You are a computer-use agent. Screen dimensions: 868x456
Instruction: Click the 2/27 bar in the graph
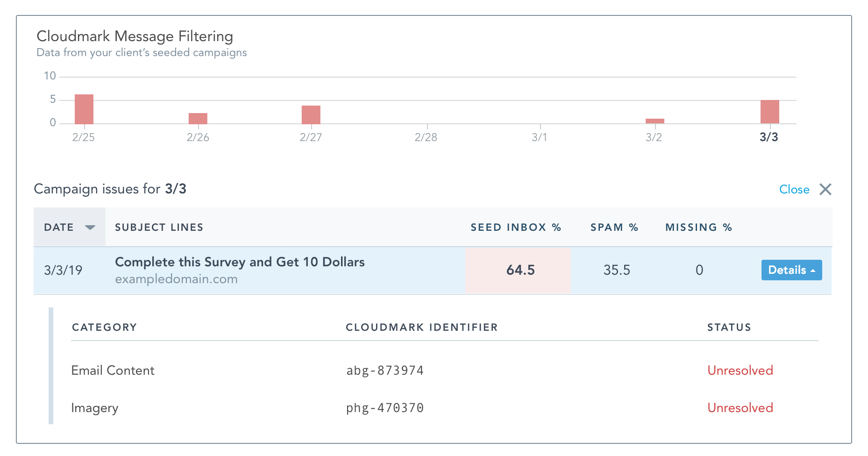pos(310,114)
